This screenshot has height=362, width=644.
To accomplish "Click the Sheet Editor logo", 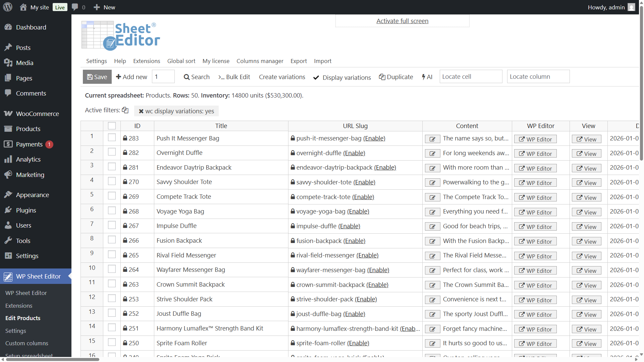I will (121, 36).
